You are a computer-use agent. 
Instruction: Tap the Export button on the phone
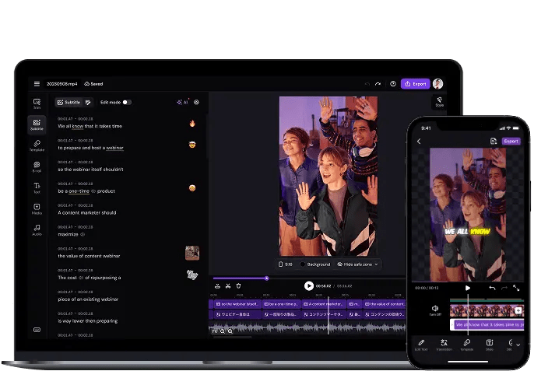(x=511, y=141)
